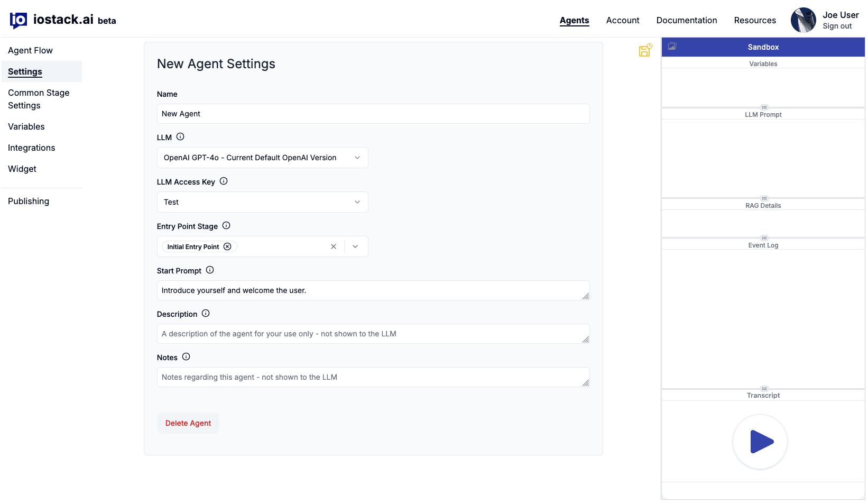Open Integrations in the sidebar
This screenshot has height=503, width=868.
(42, 148)
